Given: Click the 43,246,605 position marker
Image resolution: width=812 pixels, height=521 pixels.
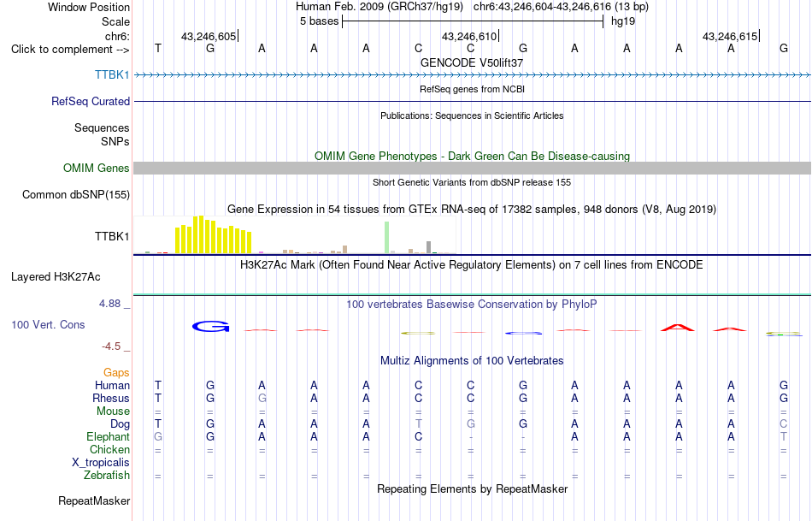Looking at the screenshot, I should click(209, 36).
